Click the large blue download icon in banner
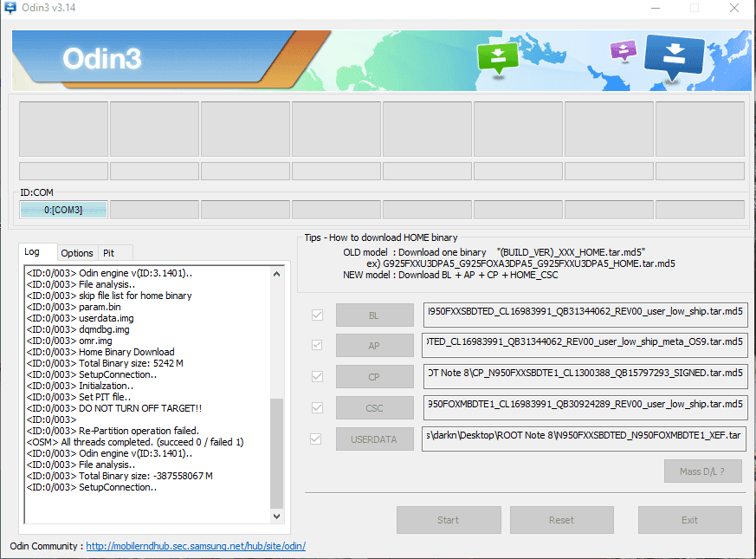 point(674,56)
